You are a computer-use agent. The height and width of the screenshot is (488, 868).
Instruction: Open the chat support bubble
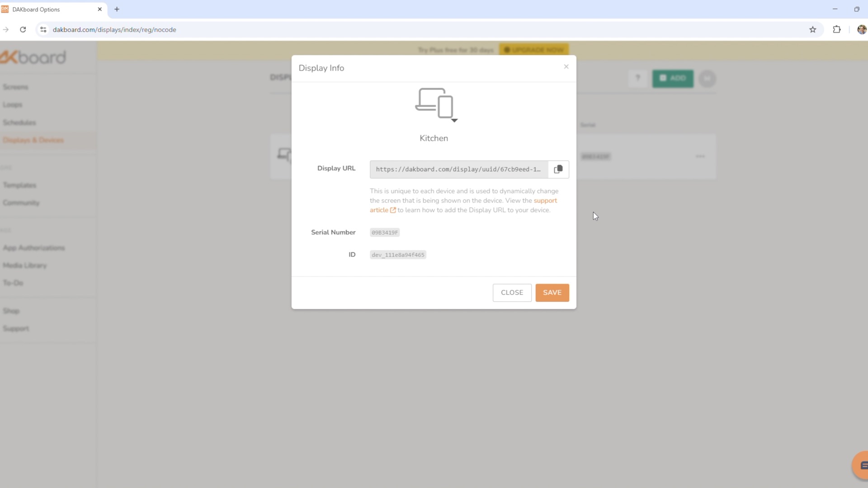coord(861,465)
